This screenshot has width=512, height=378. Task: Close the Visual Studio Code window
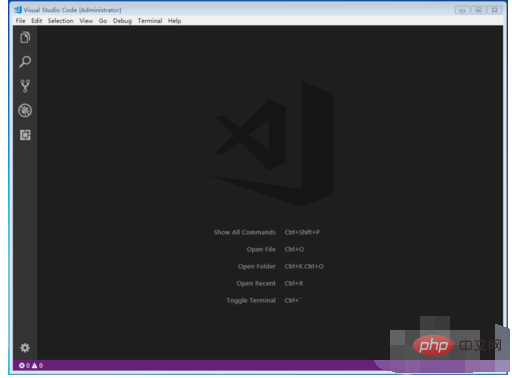[495, 10]
